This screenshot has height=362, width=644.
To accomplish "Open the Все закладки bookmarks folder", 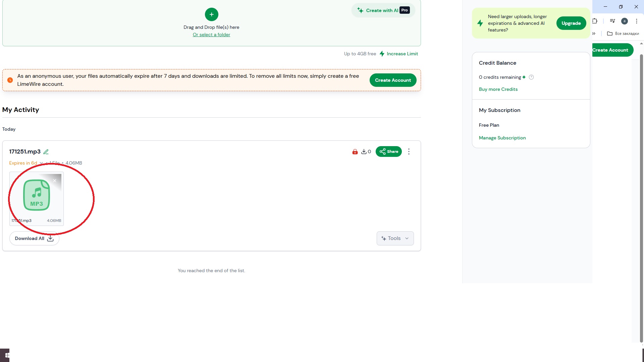I will (623, 34).
